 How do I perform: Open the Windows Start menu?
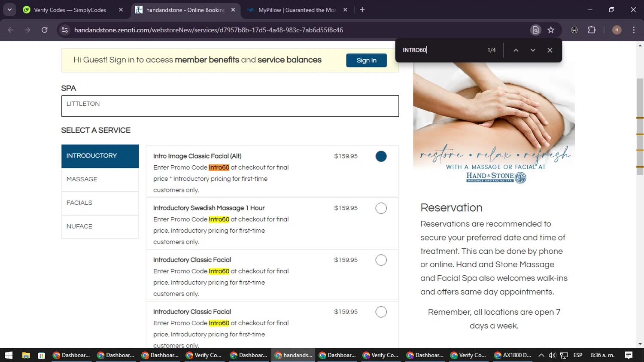(x=9, y=355)
